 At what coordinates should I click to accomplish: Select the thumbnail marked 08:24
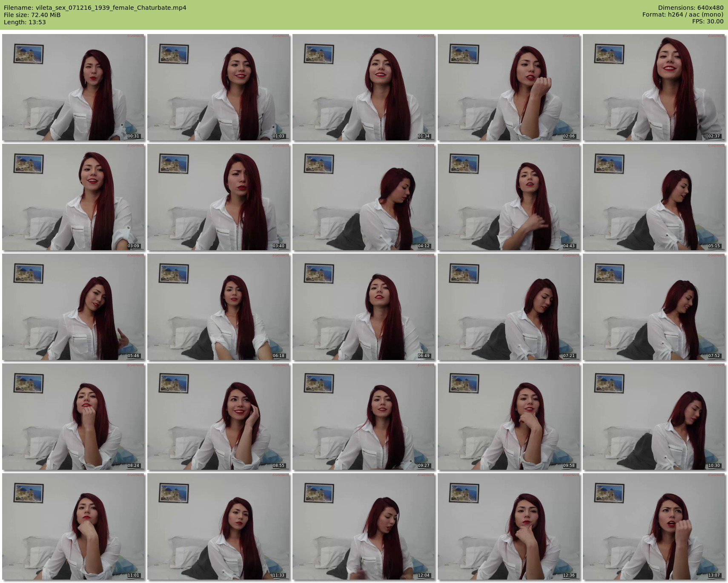73,417
